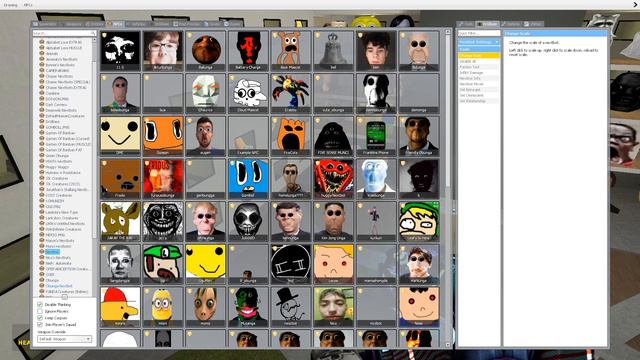Screen dimensions: 640x360
Task: Open the Combine NPC category
Action: [52, 93]
